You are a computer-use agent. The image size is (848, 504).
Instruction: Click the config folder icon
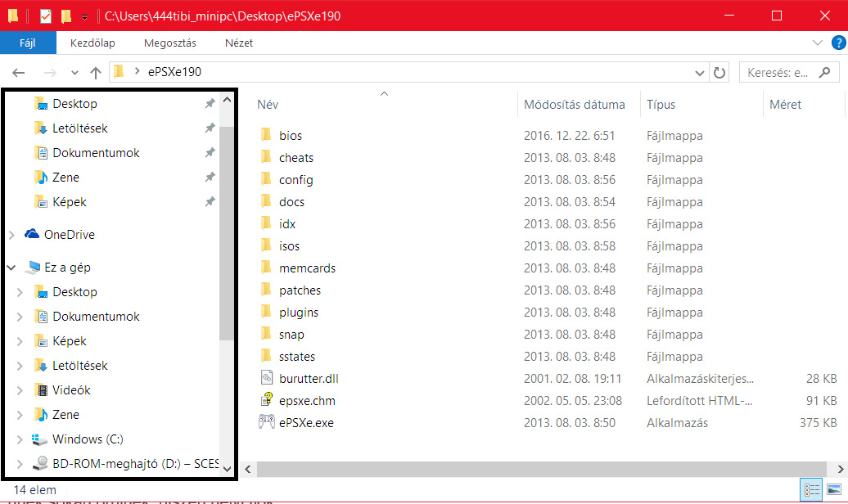pos(266,179)
